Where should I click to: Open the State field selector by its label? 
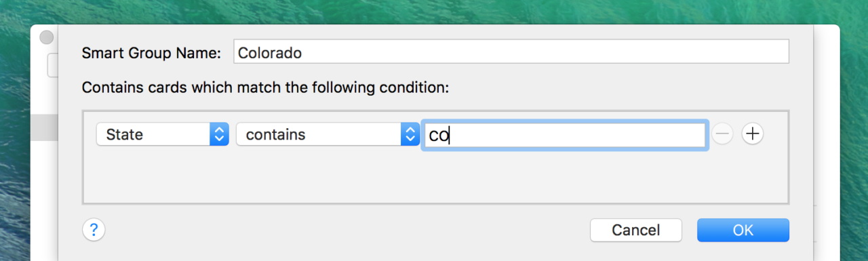coord(125,134)
